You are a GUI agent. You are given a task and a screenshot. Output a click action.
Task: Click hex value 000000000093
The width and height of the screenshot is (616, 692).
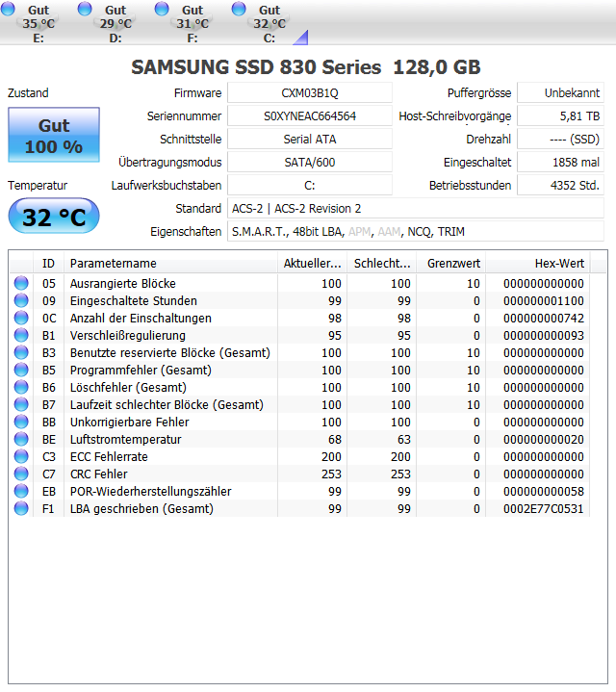(544, 335)
